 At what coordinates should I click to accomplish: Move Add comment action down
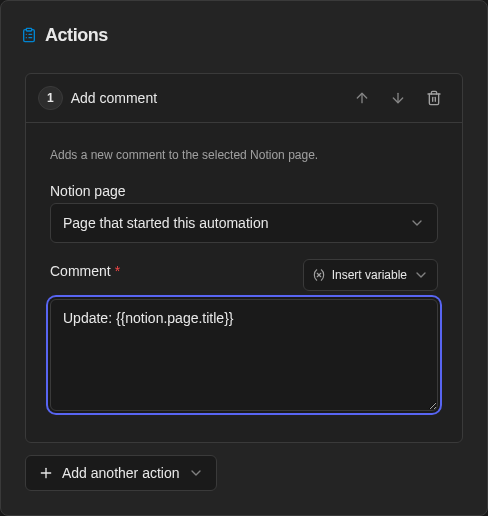(398, 98)
